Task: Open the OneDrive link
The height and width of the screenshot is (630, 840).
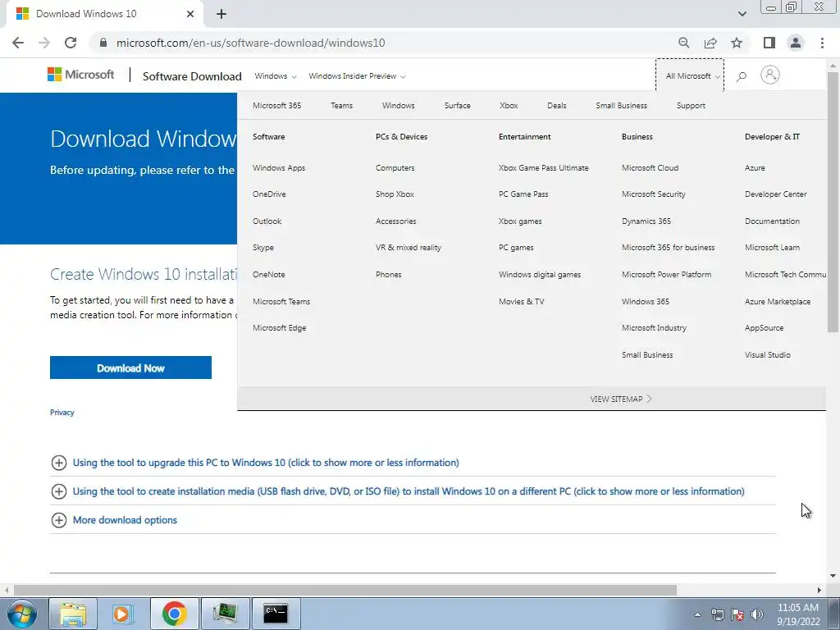Action: click(x=269, y=194)
